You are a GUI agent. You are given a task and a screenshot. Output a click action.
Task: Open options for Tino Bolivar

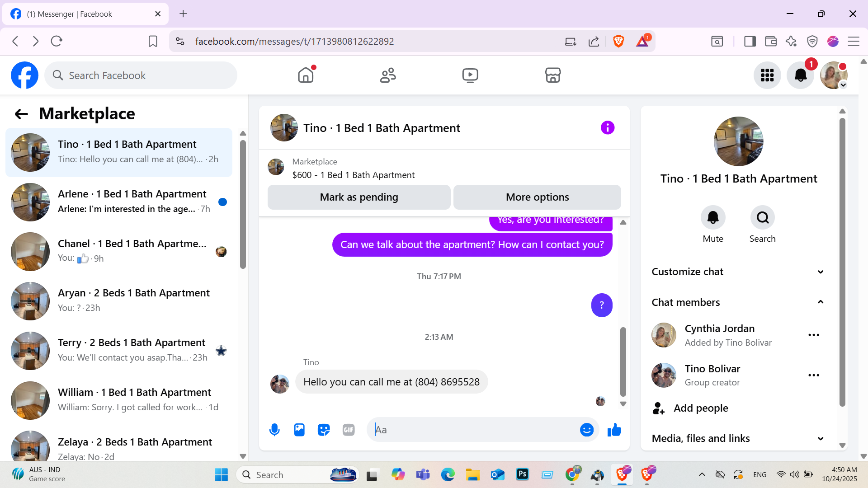coord(814,375)
